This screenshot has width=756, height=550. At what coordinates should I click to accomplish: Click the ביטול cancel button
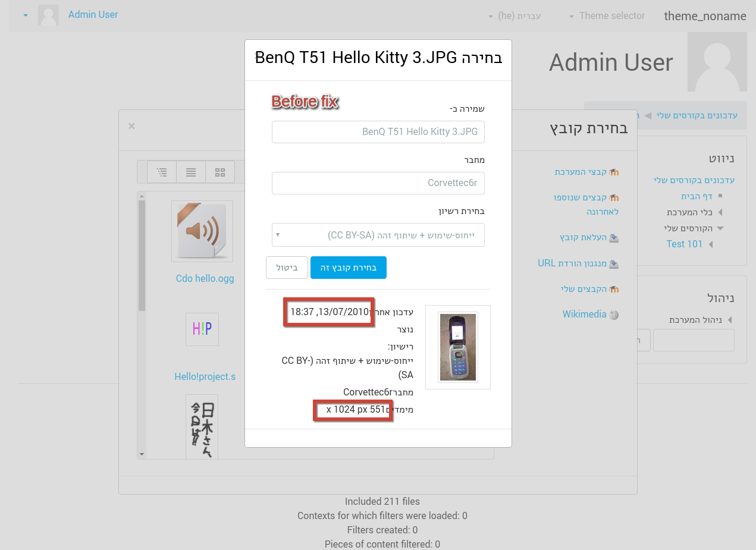287,268
